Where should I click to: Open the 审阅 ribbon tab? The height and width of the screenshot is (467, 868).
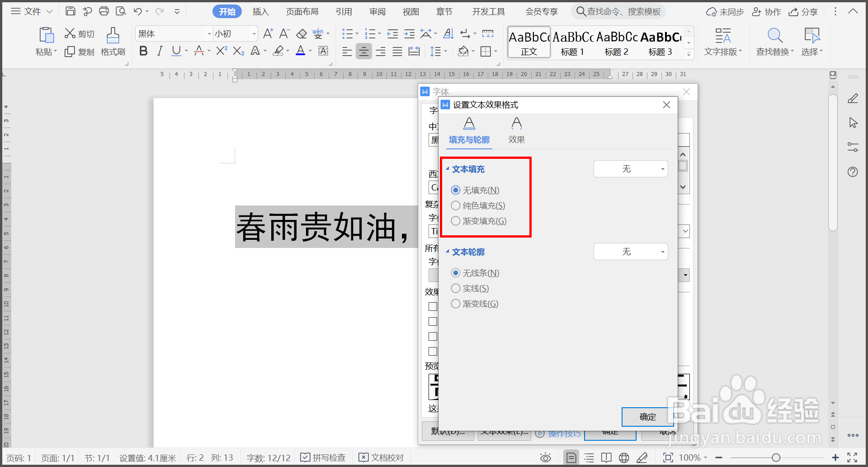pos(377,11)
